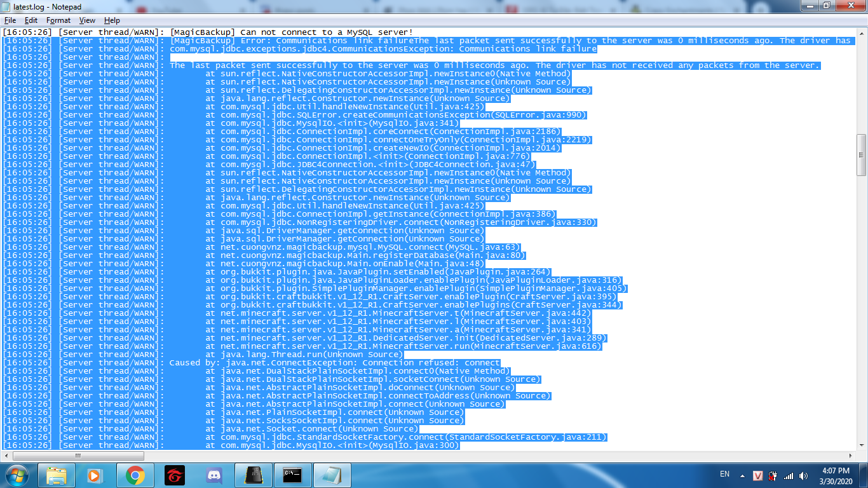Viewport: 868px width, 488px height.
Task: Click the connectOneTryOnly(ConnectionImpl.java:2219) line
Action: point(298,140)
